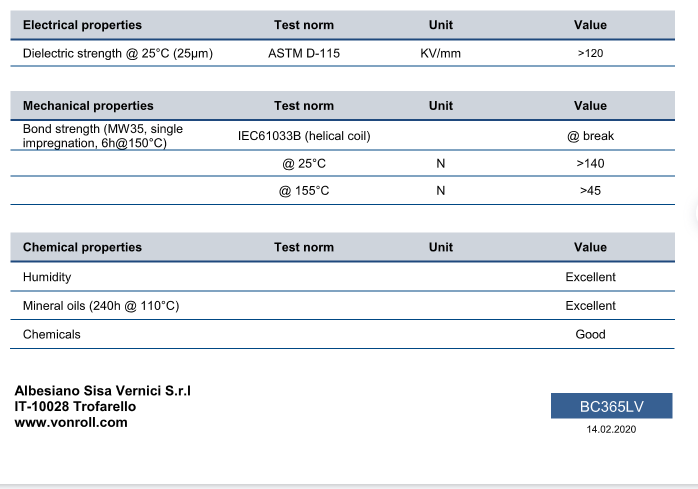Click the Humidity row label
The image size is (698, 489).
pos(47,277)
